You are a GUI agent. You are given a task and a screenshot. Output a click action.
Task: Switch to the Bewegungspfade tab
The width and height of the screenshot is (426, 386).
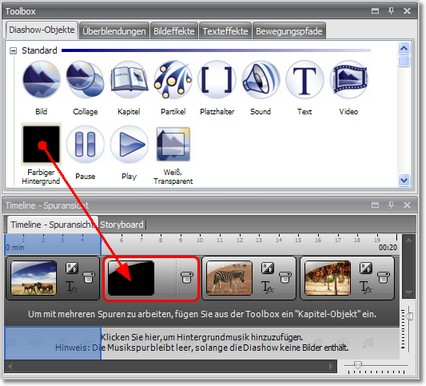point(289,31)
